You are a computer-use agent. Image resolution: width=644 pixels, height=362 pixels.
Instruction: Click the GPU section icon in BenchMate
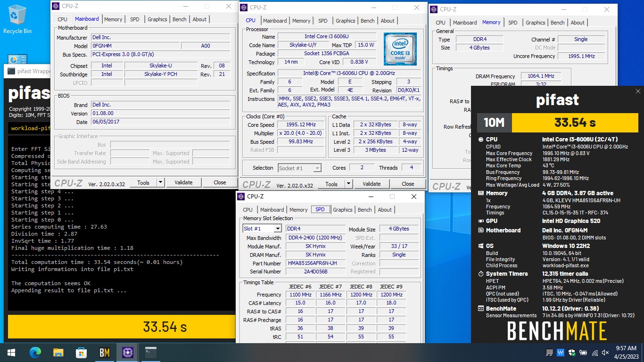point(481,221)
